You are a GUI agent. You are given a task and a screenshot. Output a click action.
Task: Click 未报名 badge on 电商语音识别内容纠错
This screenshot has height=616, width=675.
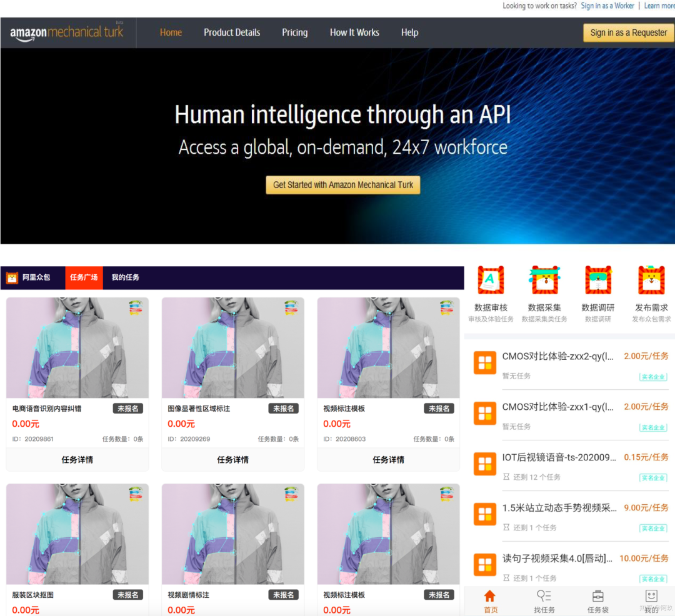(x=128, y=409)
